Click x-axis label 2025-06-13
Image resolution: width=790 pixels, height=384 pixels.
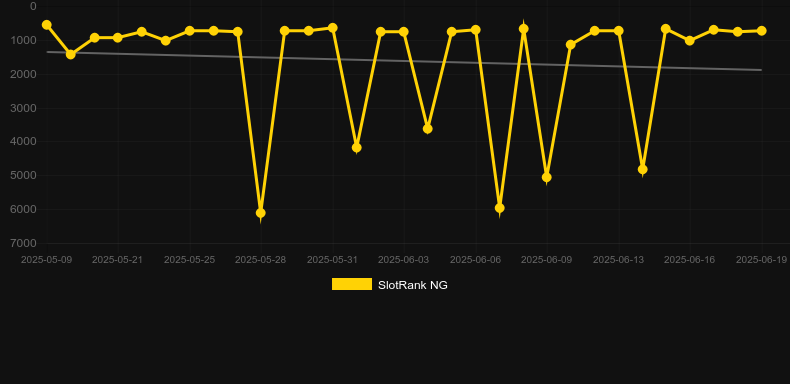pyautogui.click(x=619, y=260)
